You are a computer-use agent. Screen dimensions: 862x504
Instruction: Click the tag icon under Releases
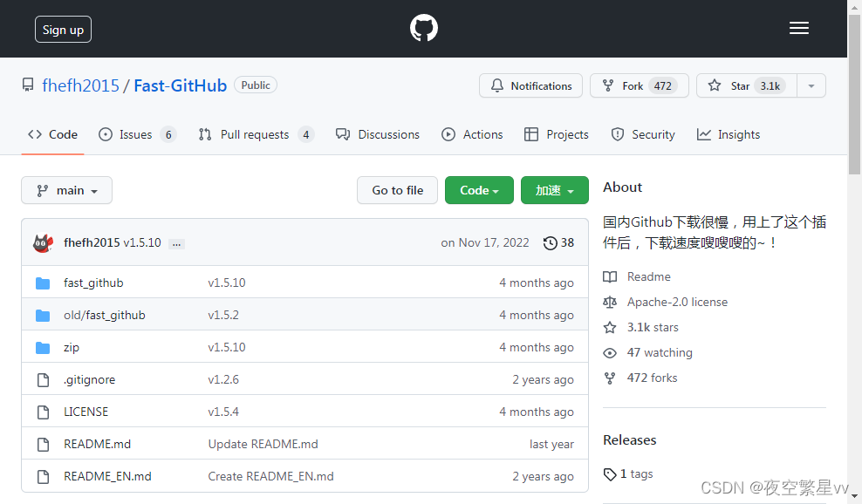point(610,474)
